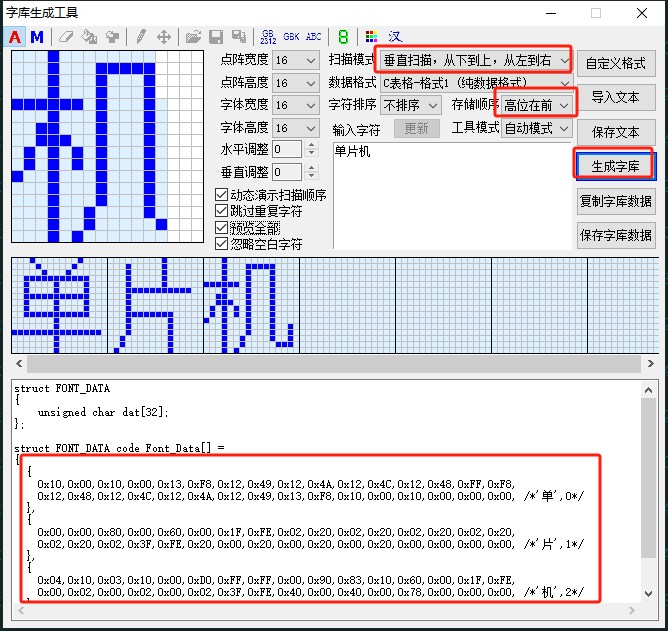Choose the eraser tool

(x=66, y=37)
